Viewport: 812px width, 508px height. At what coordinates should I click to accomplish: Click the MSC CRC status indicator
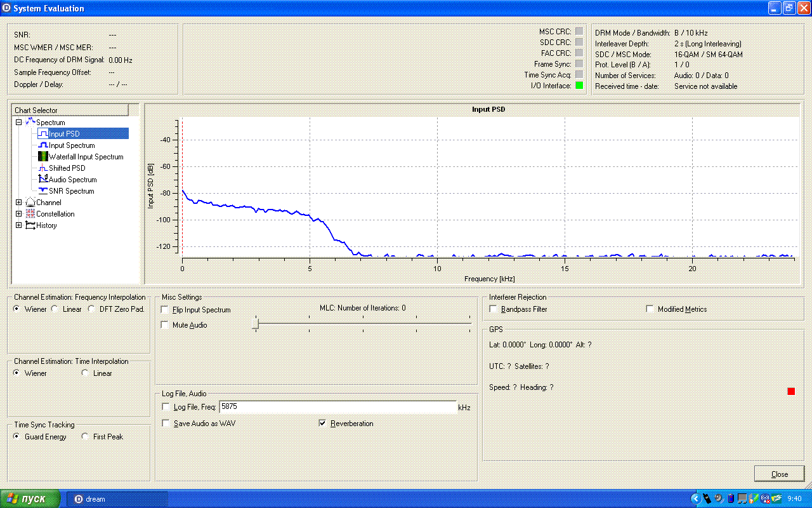579,31
